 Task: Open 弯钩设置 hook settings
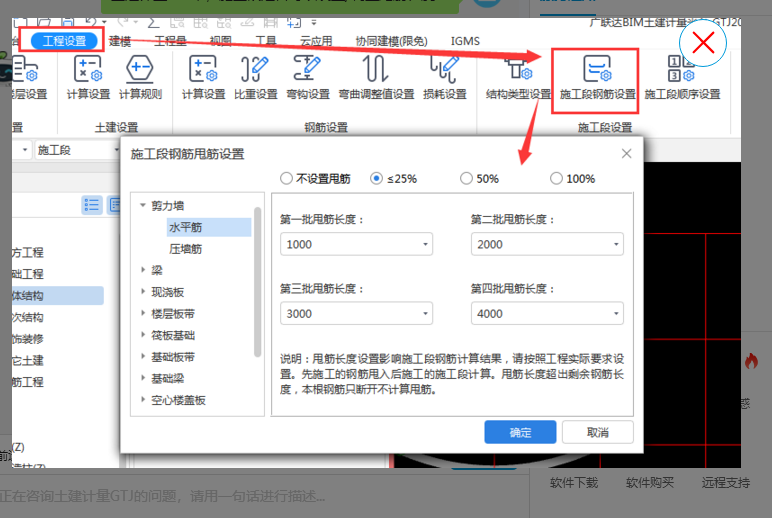tap(308, 78)
